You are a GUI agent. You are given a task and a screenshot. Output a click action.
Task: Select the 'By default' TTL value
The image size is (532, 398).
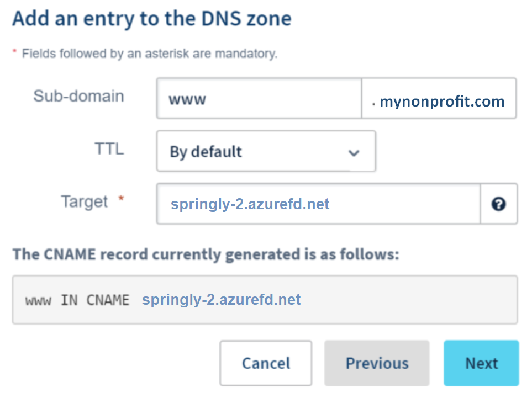pos(206,152)
